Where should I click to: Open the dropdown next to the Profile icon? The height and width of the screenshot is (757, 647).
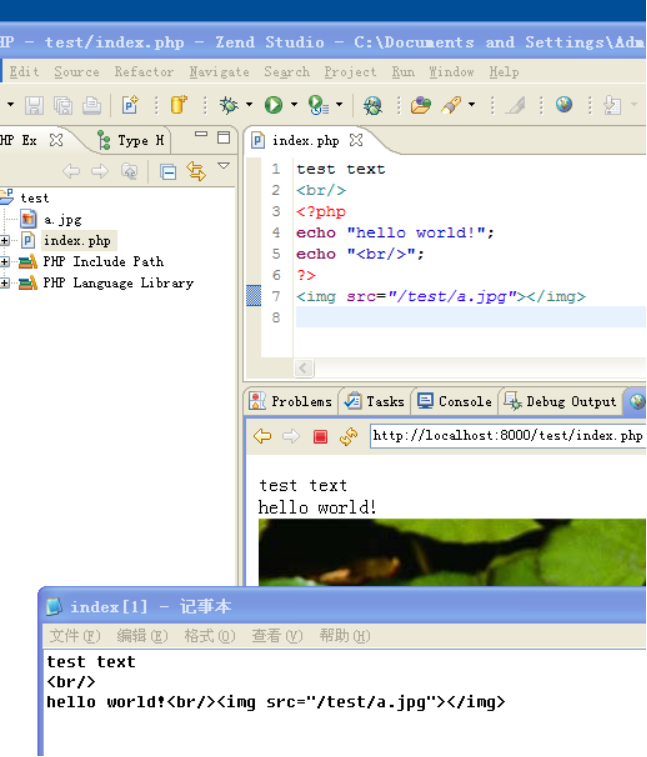click(x=339, y=104)
